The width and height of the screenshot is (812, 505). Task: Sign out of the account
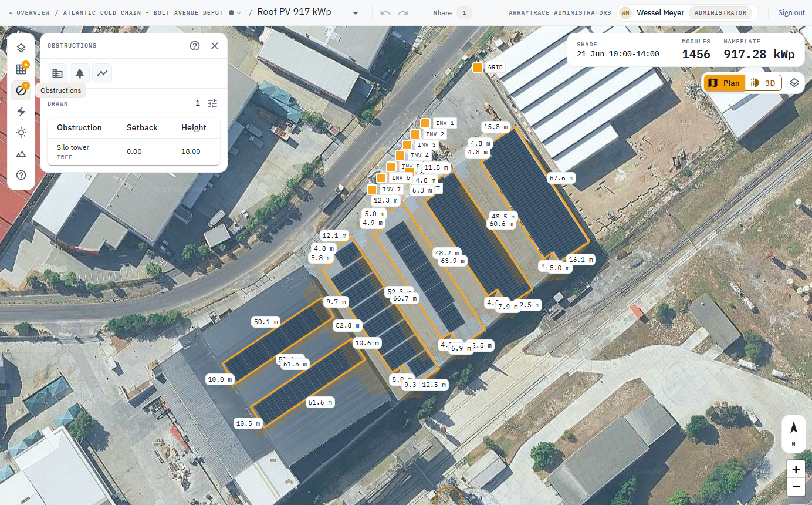click(791, 13)
